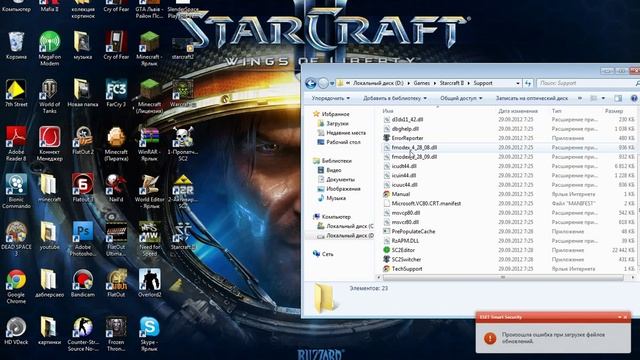
Task: Open Коннект Менеджер shortcut
Action: pos(50,144)
